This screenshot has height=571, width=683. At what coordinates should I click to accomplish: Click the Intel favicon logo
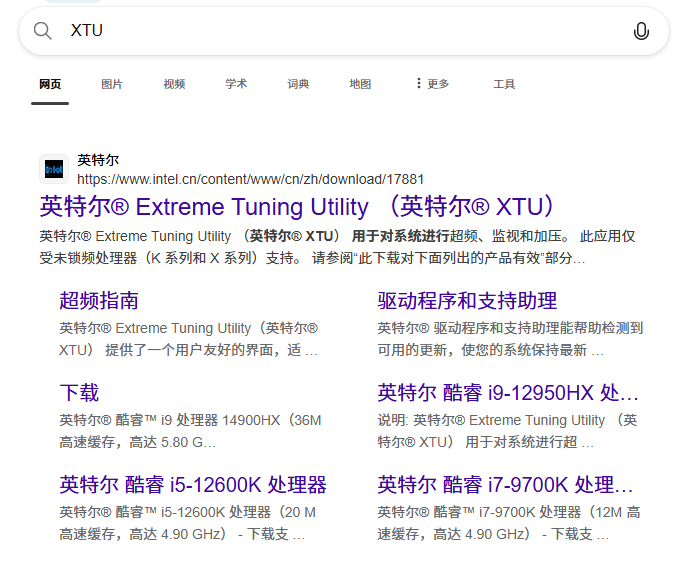(x=54, y=169)
